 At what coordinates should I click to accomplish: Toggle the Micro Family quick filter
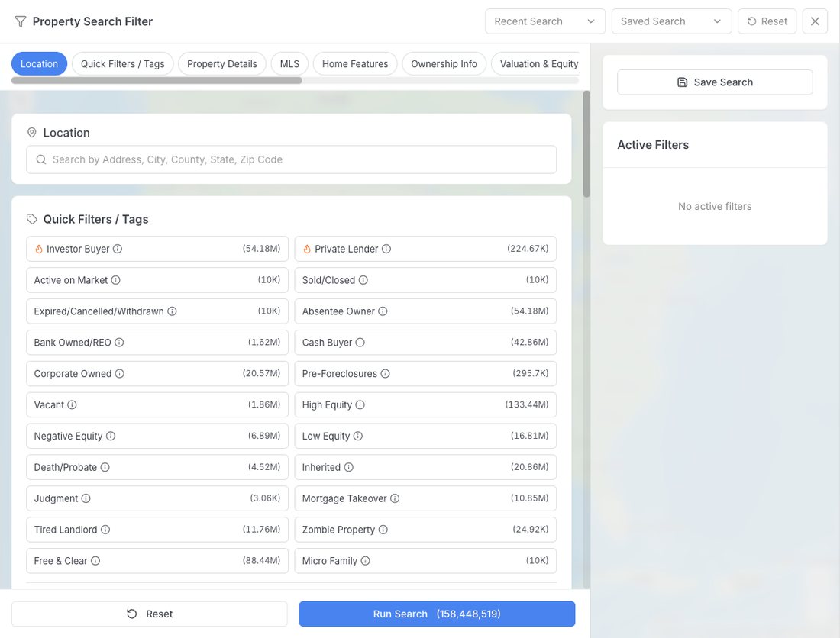pos(425,560)
